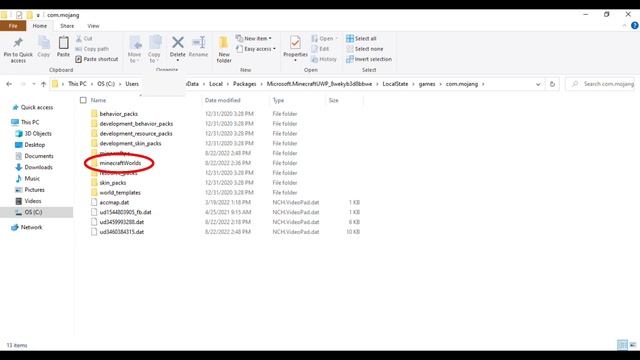The width and height of the screenshot is (640, 360).
Task: Click Edit in Open group
Action: 320,49
